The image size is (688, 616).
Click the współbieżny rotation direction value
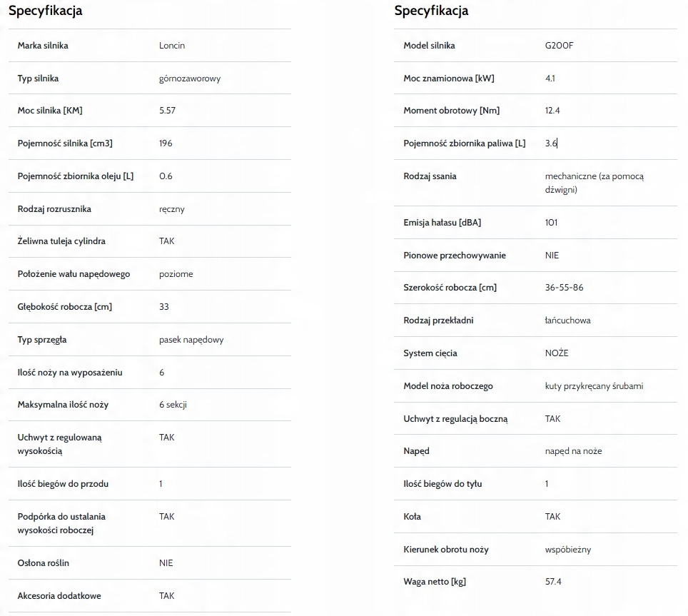[567, 550]
